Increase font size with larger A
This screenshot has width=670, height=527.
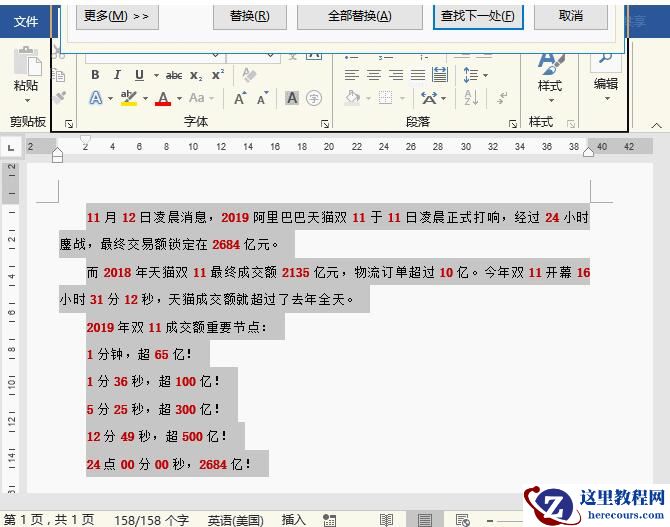tap(240, 98)
